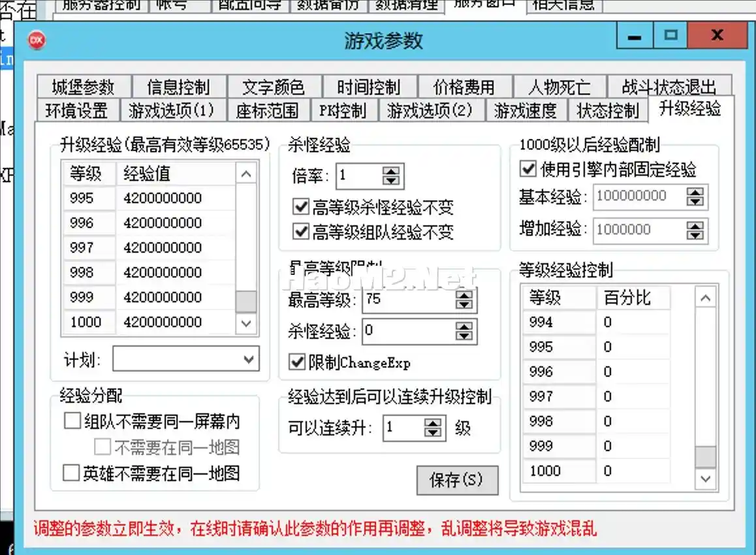Toggle the 限制ChangeExp checkbox

(x=351, y=362)
